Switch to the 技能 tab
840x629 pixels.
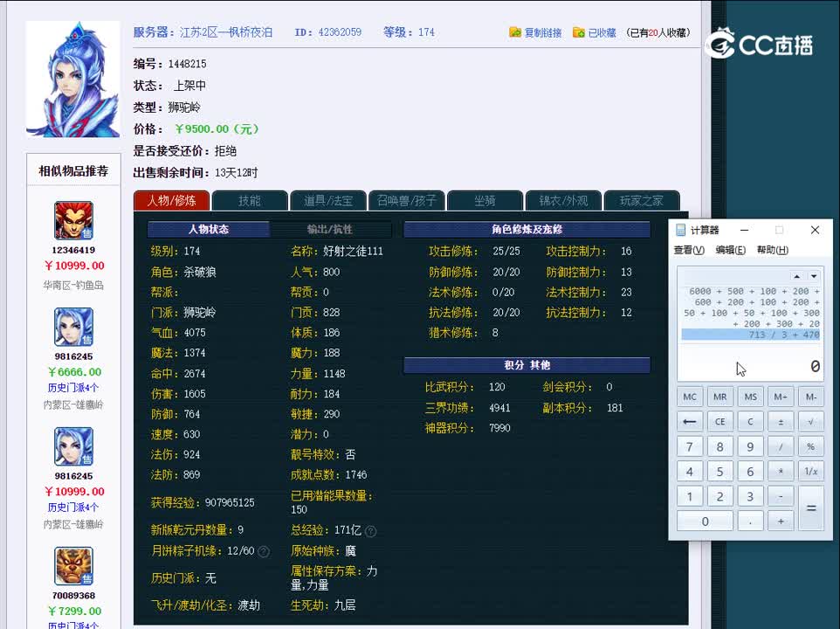click(250, 201)
